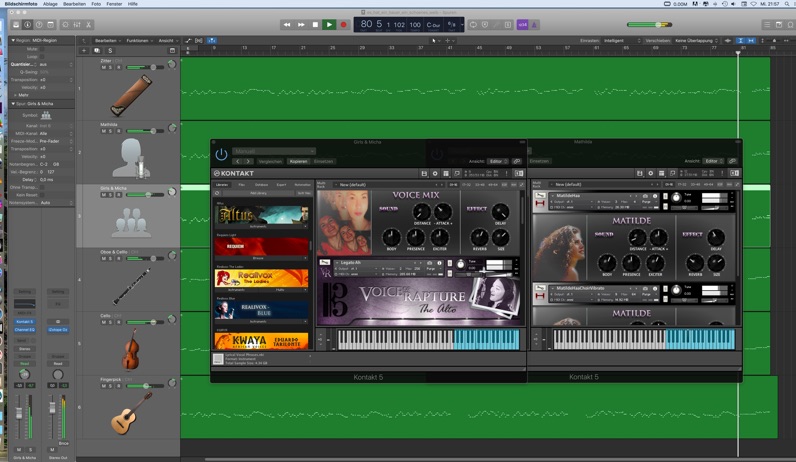
Task: Collapse the Spur Girls & Micha section
Action: click(x=13, y=104)
